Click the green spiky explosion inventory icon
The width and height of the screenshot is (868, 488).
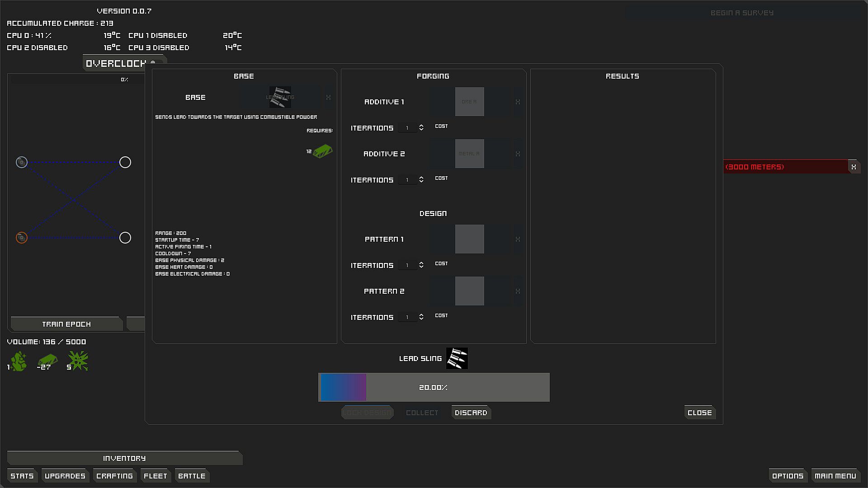pos(79,361)
